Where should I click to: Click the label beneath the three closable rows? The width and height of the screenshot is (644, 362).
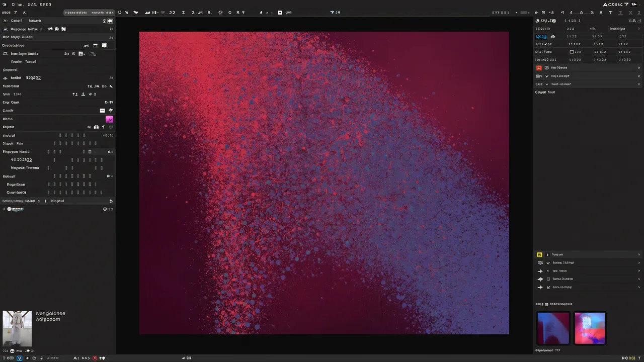coord(545,92)
